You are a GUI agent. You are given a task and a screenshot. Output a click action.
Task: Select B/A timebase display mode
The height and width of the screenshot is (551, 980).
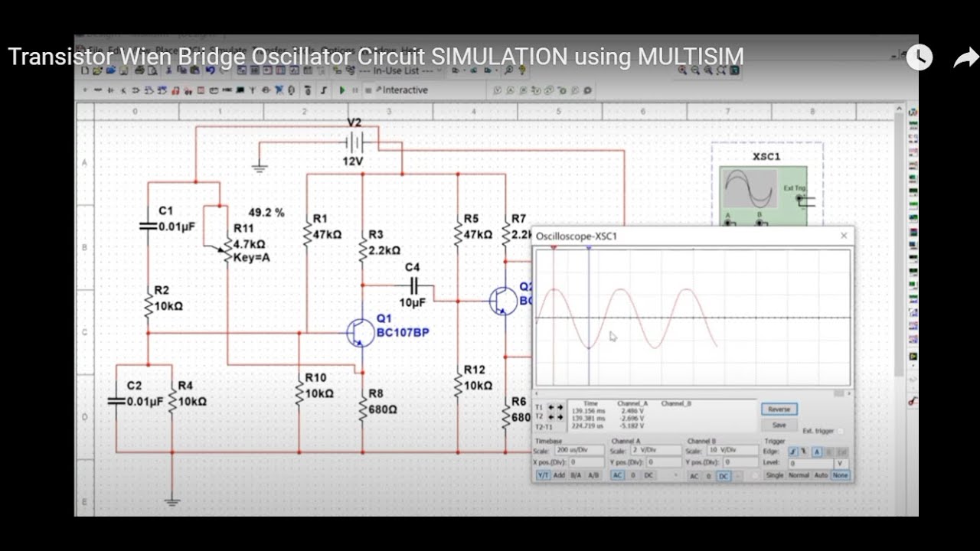point(576,475)
